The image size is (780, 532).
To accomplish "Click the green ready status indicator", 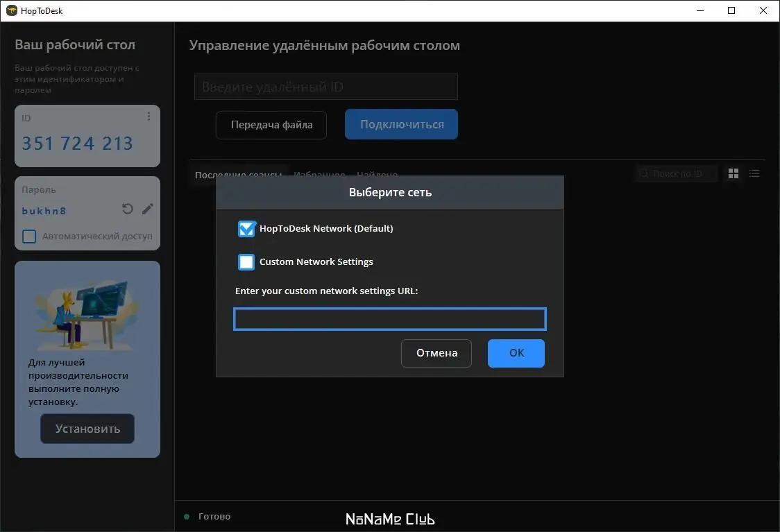I will click(187, 517).
